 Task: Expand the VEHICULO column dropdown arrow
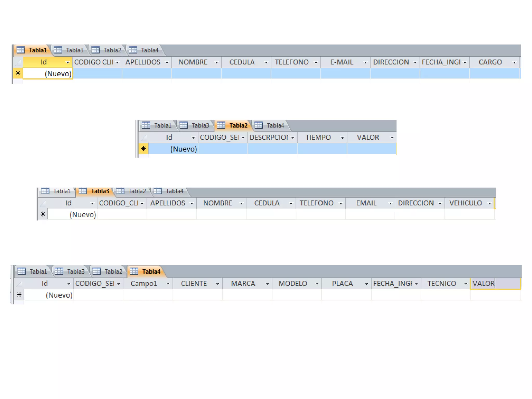(x=489, y=203)
